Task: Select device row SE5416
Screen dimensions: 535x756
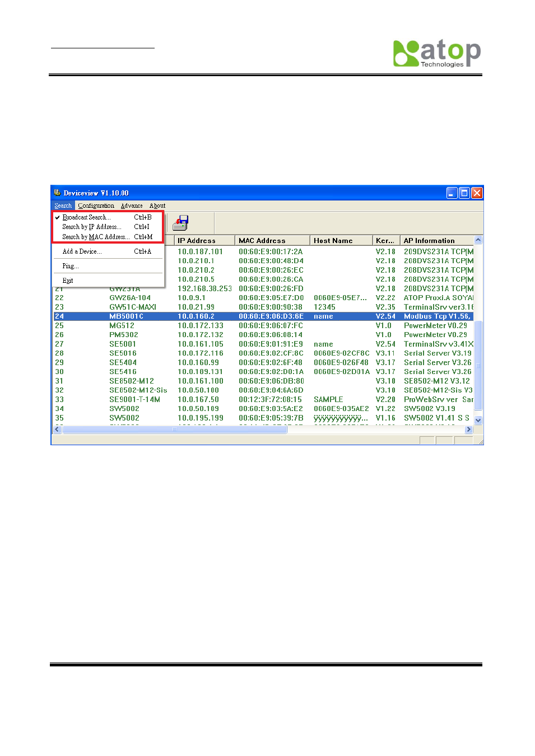Action: click(x=263, y=372)
